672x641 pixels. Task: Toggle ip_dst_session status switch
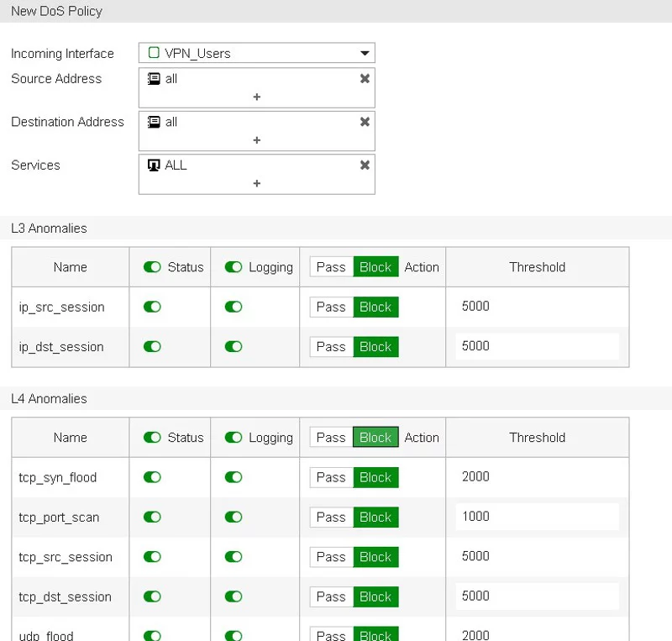point(152,346)
